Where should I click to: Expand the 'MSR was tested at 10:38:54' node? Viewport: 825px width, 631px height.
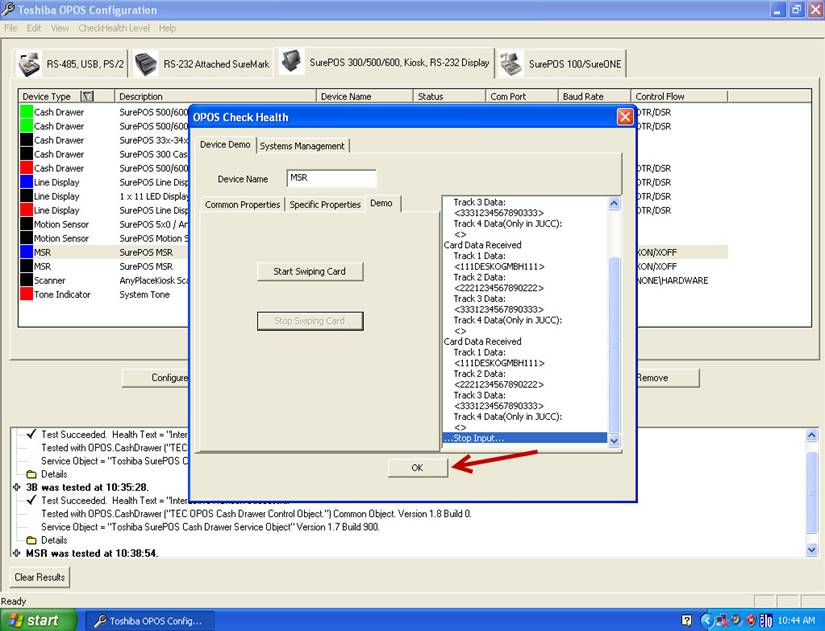(17, 553)
